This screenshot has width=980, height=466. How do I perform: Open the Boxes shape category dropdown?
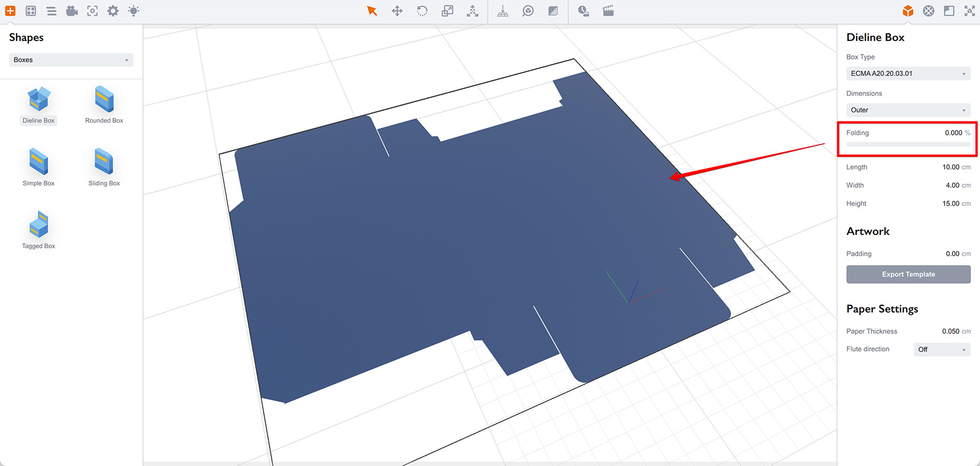[71, 60]
